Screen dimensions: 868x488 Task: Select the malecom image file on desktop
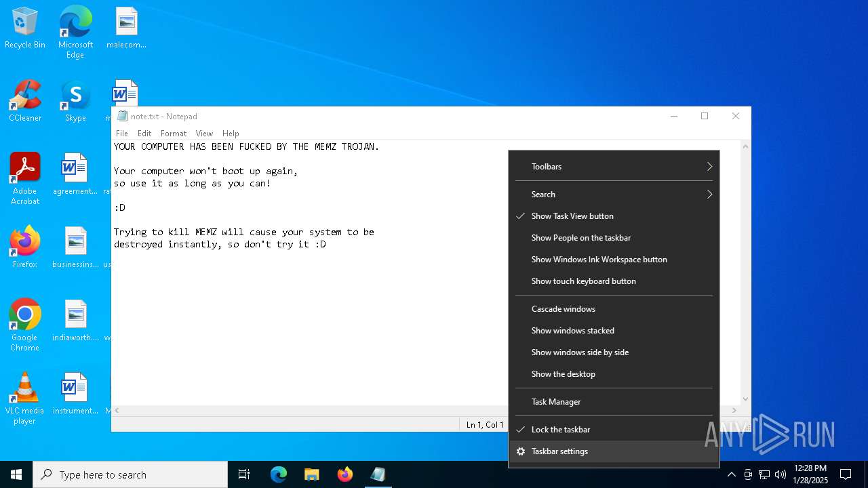coord(126,28)
